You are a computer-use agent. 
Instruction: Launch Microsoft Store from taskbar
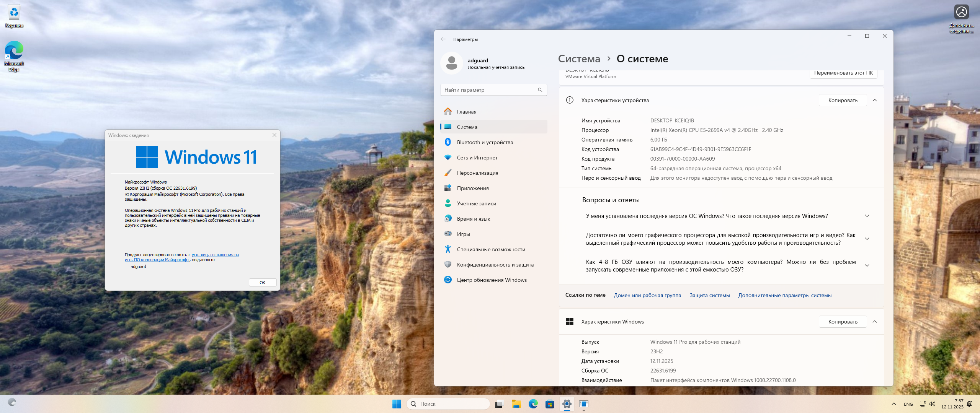[550, 404]
